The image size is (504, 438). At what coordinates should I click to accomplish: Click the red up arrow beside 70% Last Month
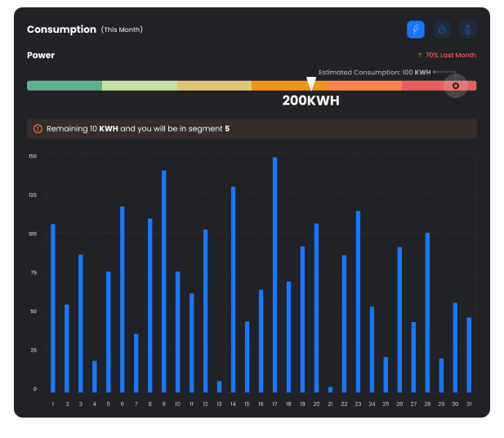pyautogui.click(x=420, y=56)
